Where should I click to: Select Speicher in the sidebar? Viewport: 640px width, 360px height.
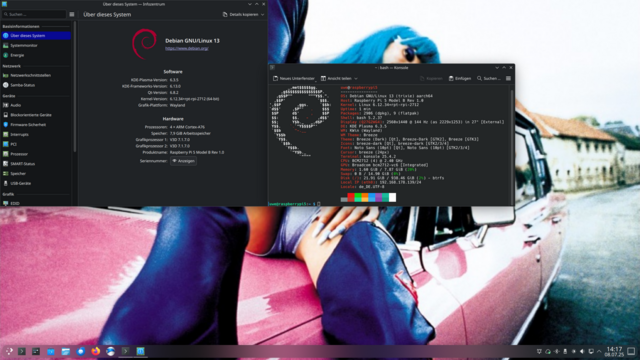[x=36, y=173]
